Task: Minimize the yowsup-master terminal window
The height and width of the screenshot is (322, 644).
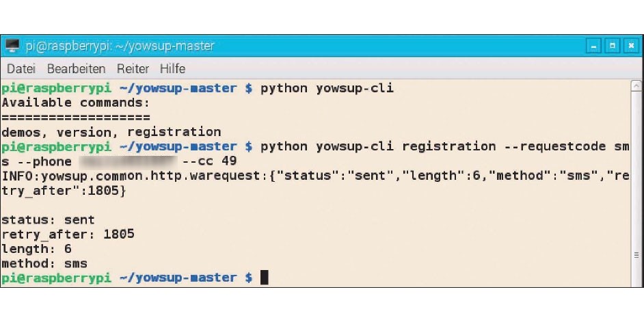Action: 593,46
